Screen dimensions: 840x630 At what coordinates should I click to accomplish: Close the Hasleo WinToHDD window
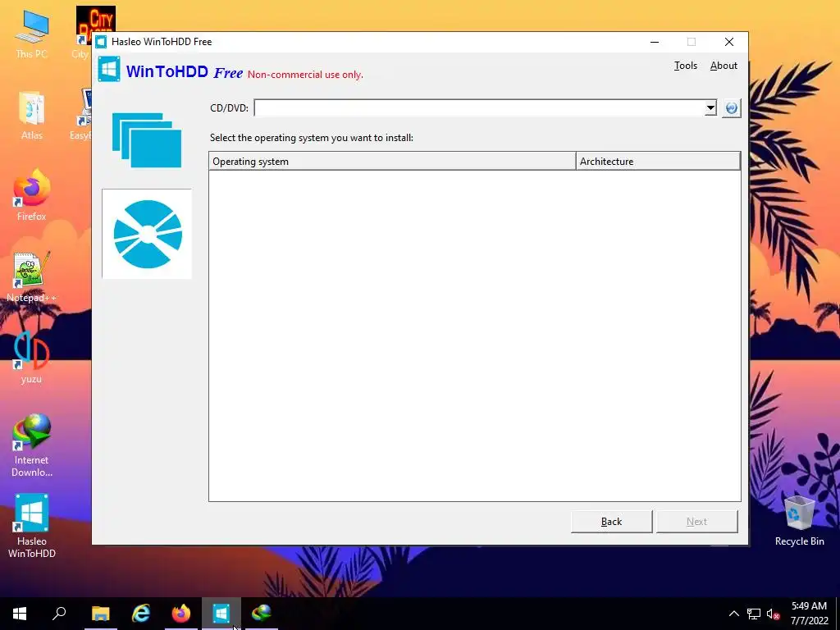click(729, 42)
